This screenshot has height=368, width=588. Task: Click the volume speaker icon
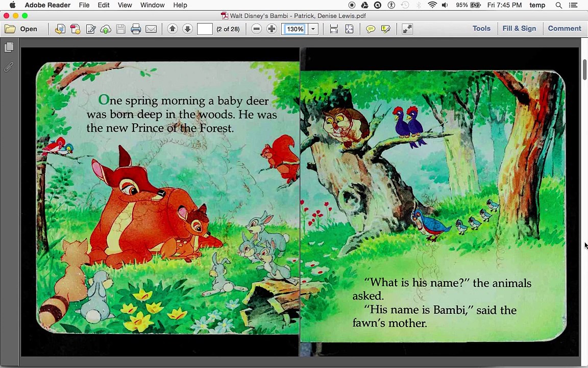point(445,5)
